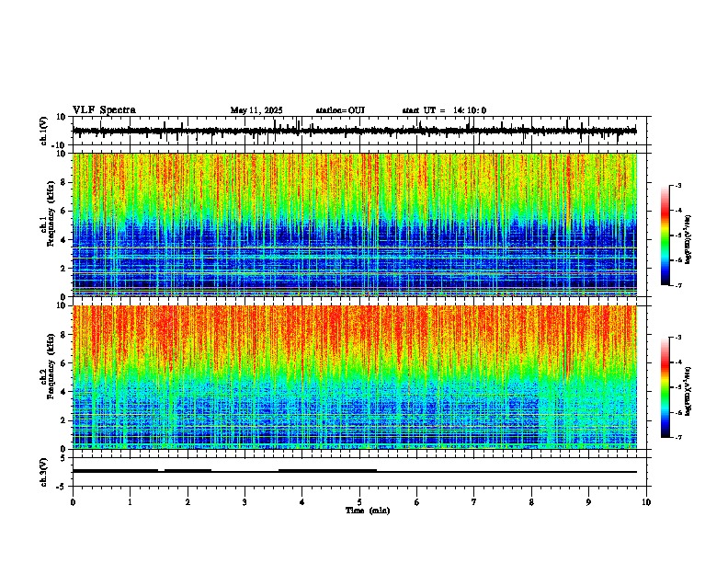Click the ch.1 "Frequency (kHz)" axis label
Image resolution: width=728 pixels, height=563 pixels.
(x=51, y=214)
